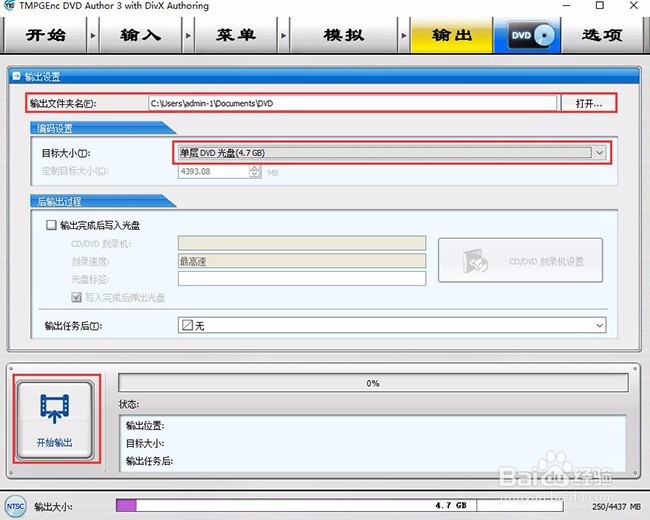The image size is (650, 520).
Task: Click the 4.7 GB capacity marker label
Action: [451, 505]
